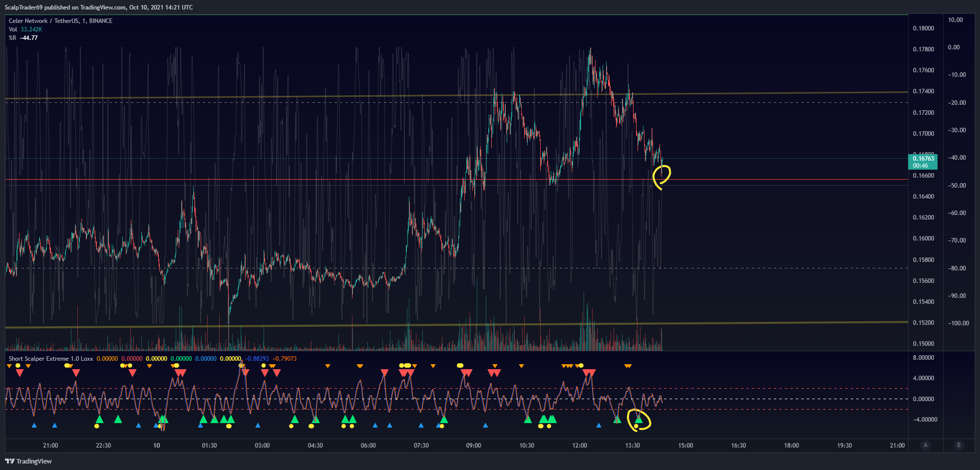
Task: Toggle the auto scale 'A' button
Action: [926, 445]
